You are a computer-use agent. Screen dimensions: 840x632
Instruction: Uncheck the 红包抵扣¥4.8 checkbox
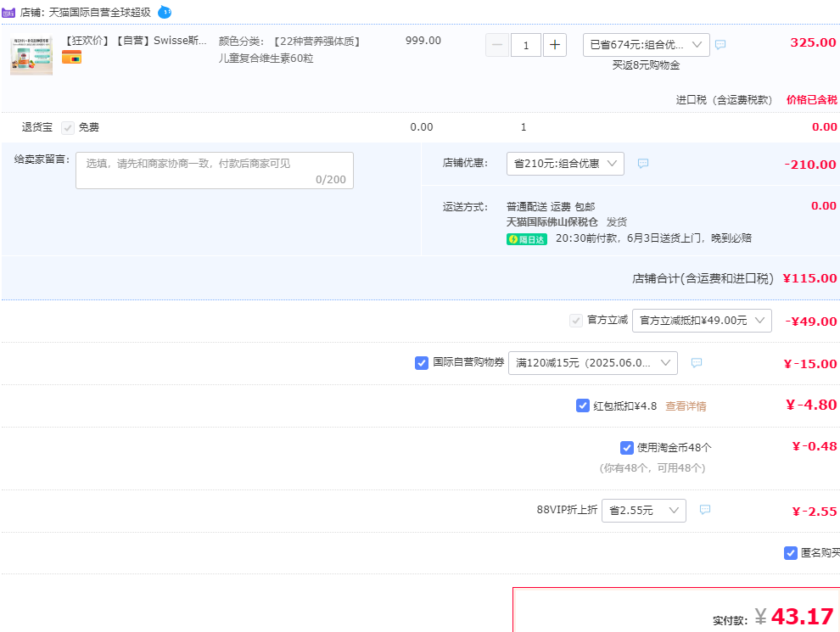[583, 405]
